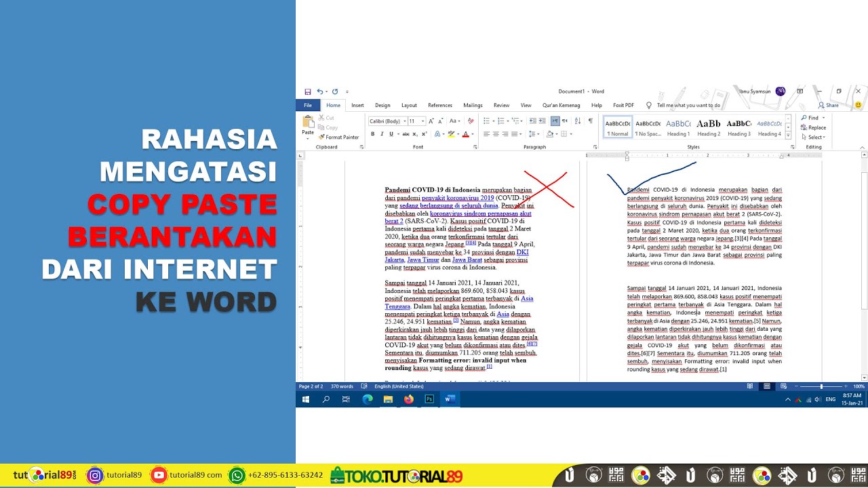Click the smiley feedback icon
The image size is (868, 488).
858,105
